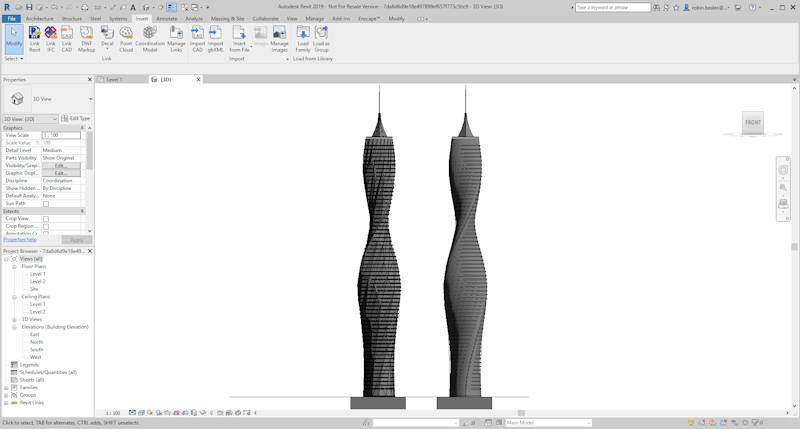The height and width of the screenshot is (429, 800).
Task: Switch to the Collaborate ribbon tab
Action: pyautogui.click(x=265, y=18)
